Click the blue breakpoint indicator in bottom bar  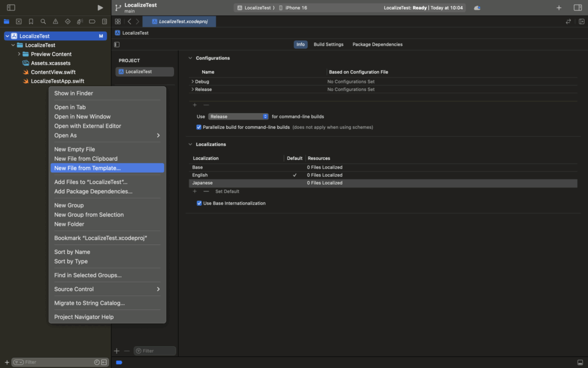tap(119, 362)
